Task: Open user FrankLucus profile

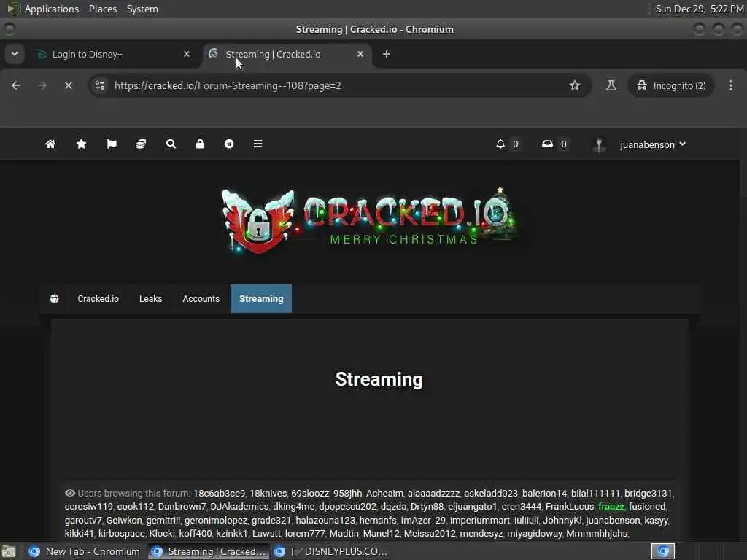Action: pos(570,507)
